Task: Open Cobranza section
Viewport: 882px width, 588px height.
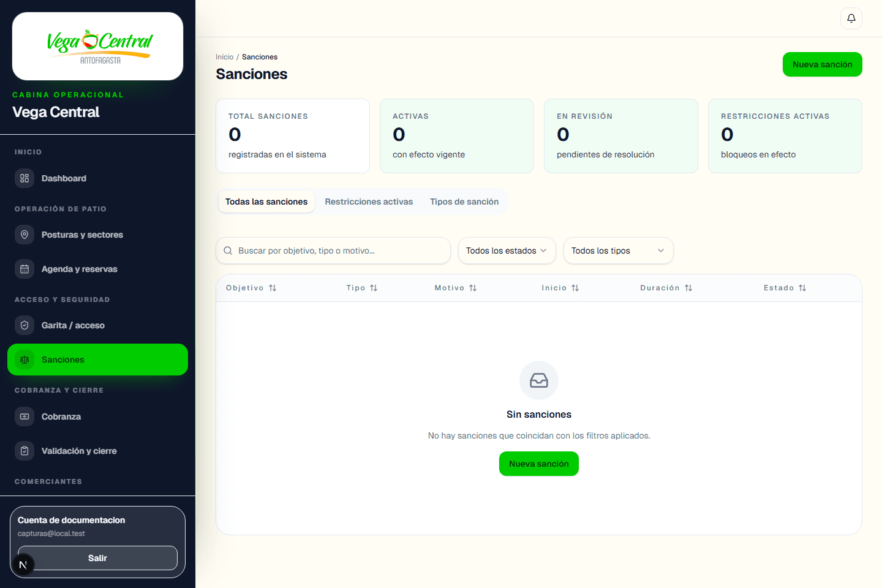Action: coord(97,417)
